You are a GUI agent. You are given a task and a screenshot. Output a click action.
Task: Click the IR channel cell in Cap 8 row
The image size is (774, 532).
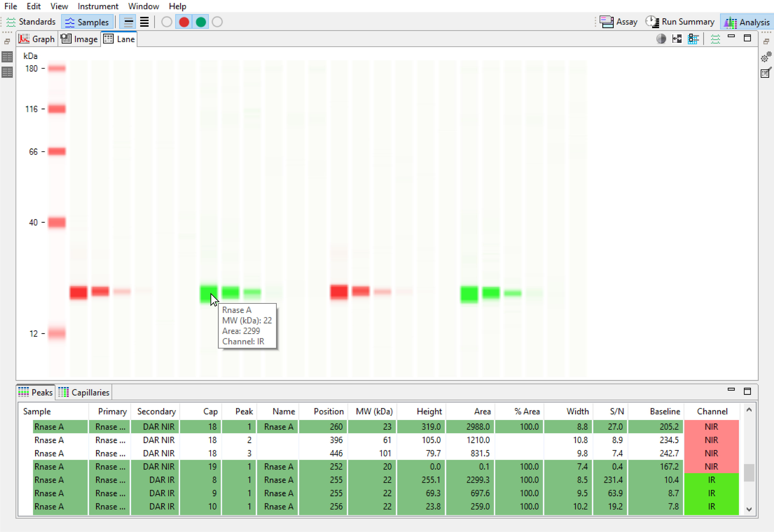pyautogui.click(x=712, y=480)
